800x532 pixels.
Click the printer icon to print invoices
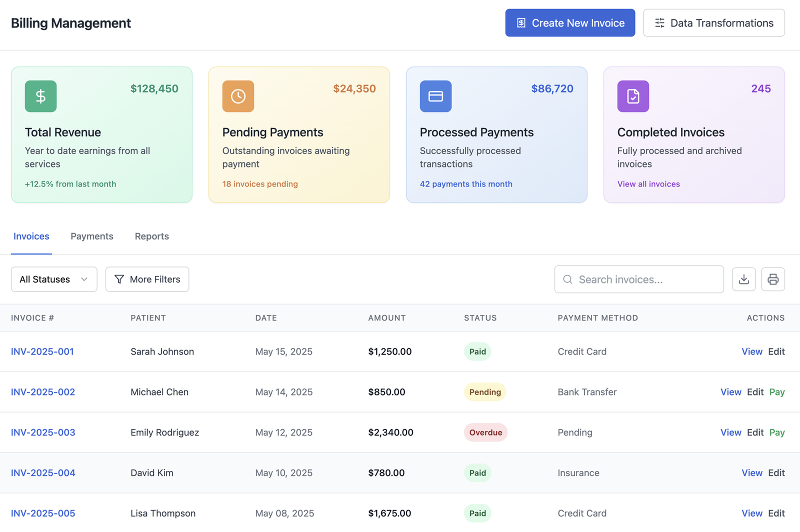[x=773, y=279]
